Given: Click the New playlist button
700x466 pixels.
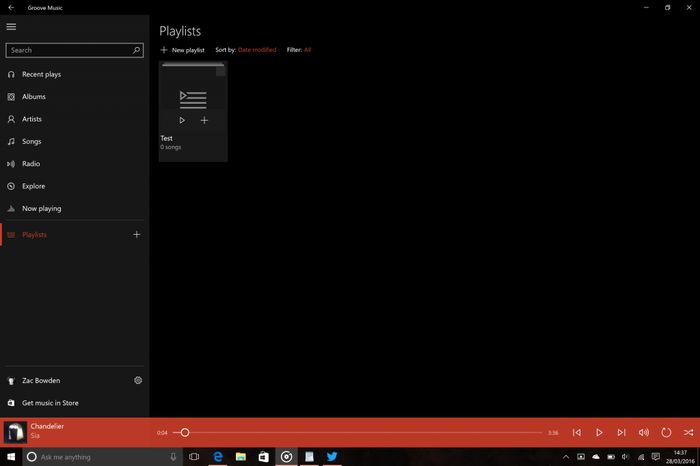Looking at the screenshot, I should click(x=182, y=49).
